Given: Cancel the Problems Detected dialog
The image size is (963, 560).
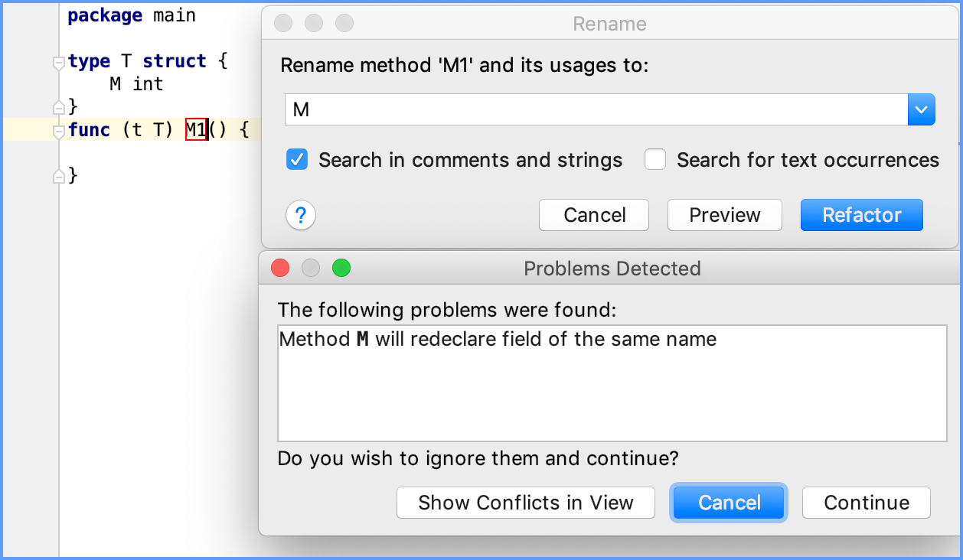Looking at the screenshot, I should click(729, 503).
